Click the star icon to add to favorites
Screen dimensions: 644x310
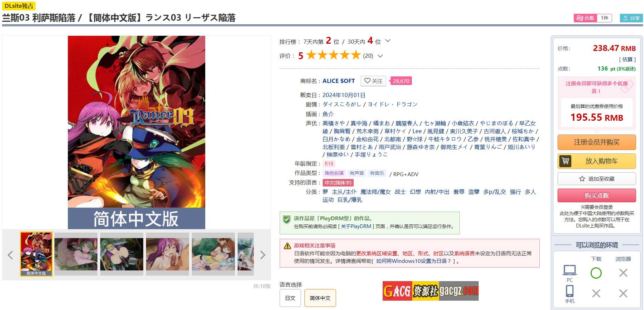582,179
